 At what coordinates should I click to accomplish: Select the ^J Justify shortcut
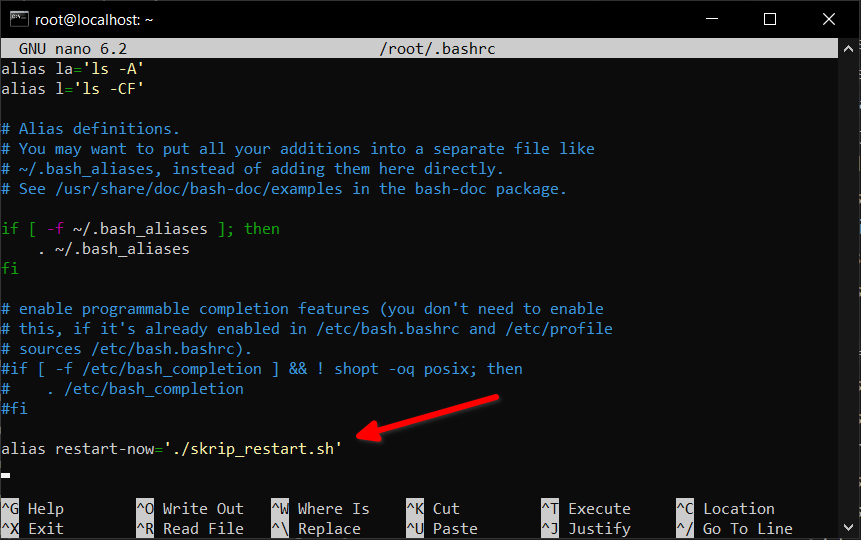(x=585, y=529)
